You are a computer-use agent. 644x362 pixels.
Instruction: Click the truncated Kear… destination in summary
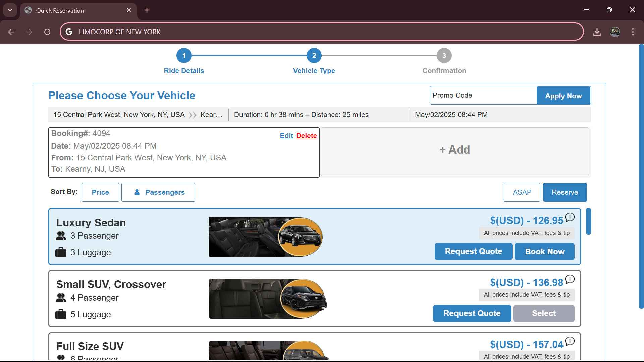(x=211, y=115)
